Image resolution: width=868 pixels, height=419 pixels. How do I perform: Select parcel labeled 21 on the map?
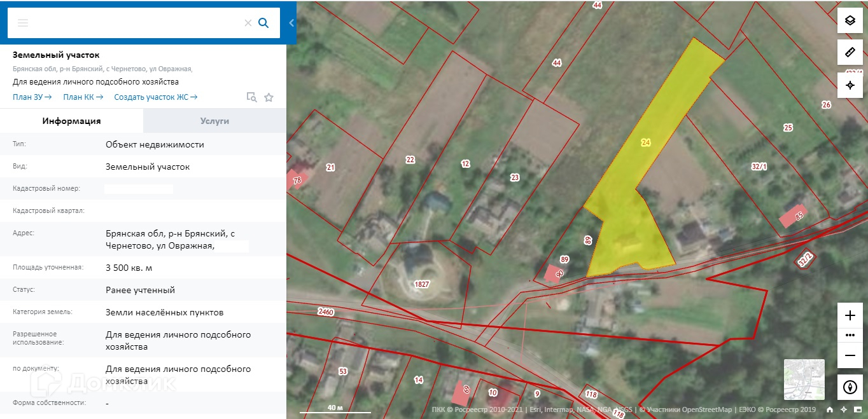[330, 168]
